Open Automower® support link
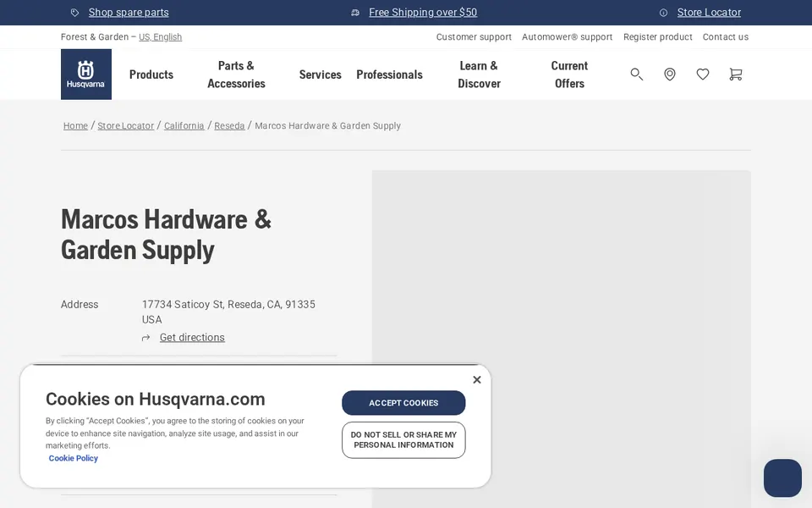 click(567, 36)
